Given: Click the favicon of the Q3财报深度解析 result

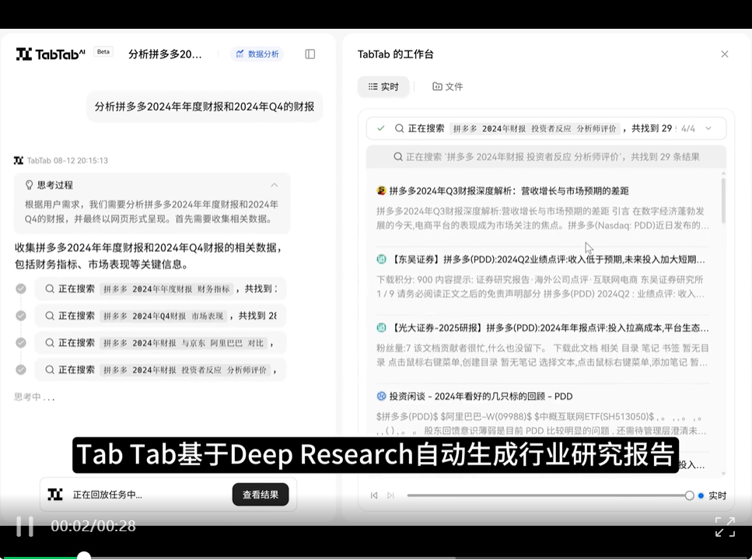Looking at the screenshot, I should (381, 191).
